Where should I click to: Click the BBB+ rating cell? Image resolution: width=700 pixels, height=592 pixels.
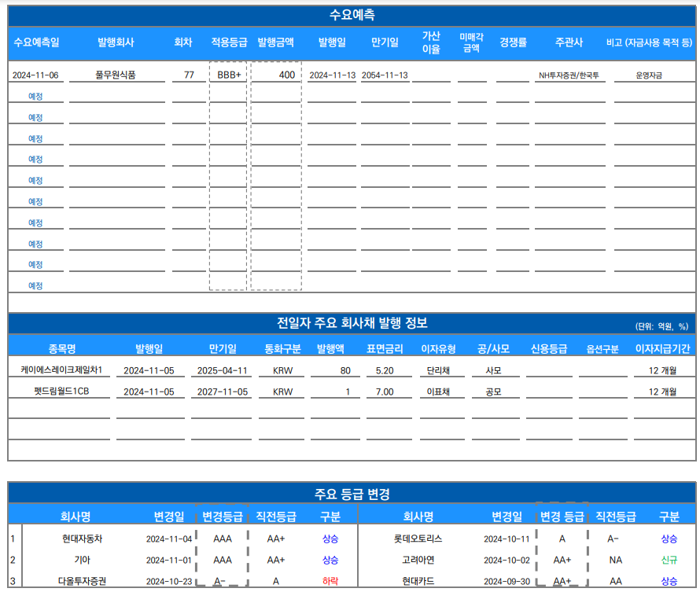pyautogui.click(x=229, y=75)
